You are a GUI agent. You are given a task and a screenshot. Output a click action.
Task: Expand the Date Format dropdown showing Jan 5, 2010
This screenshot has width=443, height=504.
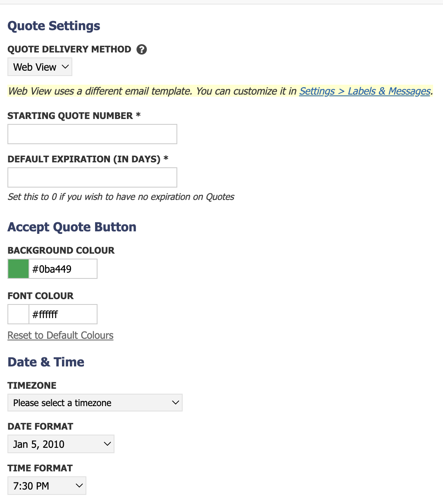point(61,444)
